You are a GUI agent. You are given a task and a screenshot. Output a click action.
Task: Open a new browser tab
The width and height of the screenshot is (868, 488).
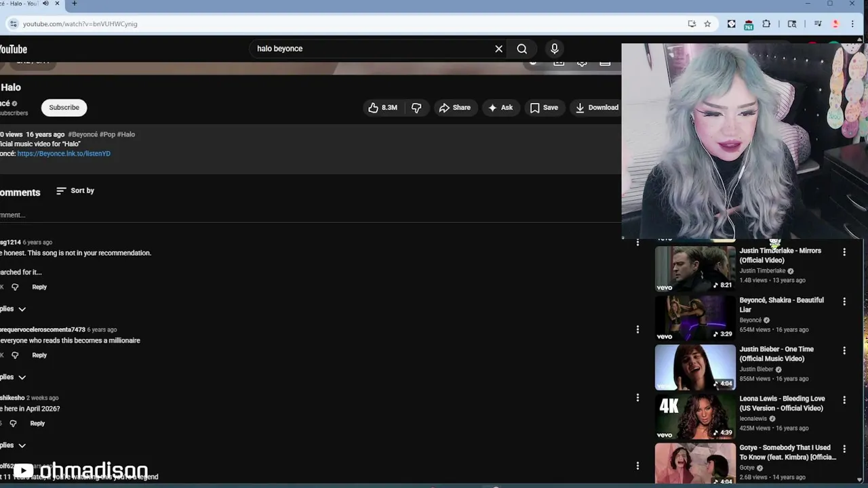74,3
